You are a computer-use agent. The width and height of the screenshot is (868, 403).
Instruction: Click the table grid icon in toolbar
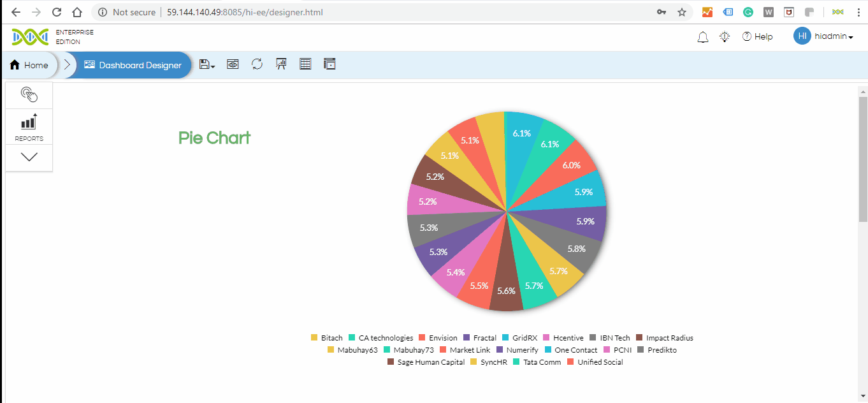(x=305, y=64)
